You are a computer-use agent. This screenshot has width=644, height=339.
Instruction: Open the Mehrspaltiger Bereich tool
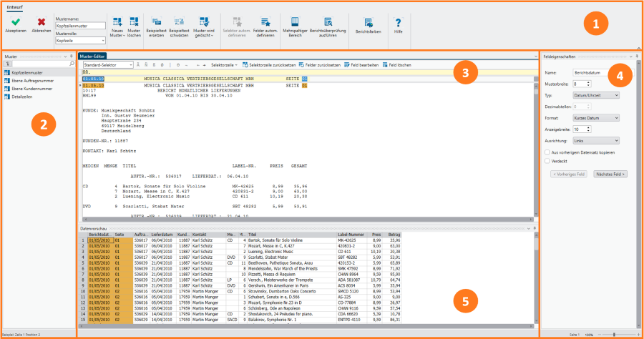tap(294, 22)
